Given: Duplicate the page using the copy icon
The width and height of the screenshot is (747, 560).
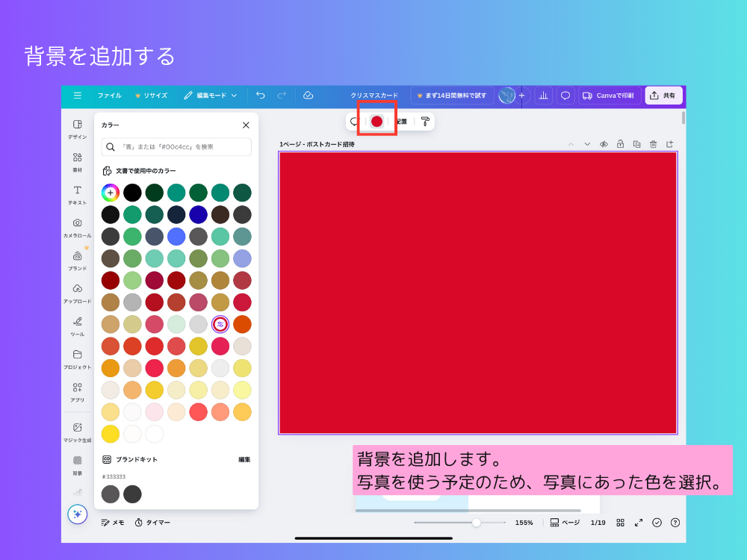Looking at the screenshot, I should pos(636,144).
